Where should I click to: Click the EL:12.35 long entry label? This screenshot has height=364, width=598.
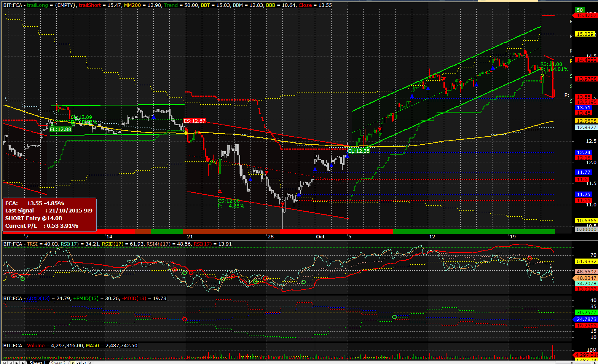pyautogui.click(x=359, y=151)
